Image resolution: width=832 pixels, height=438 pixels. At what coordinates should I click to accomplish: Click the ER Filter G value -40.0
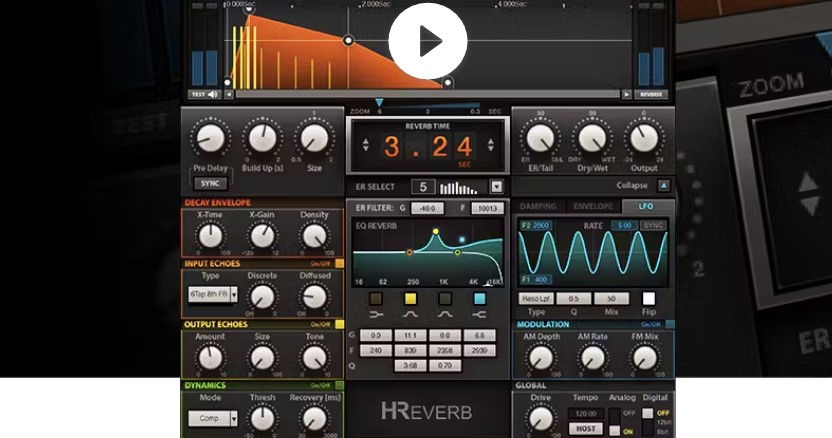[427, 209]
